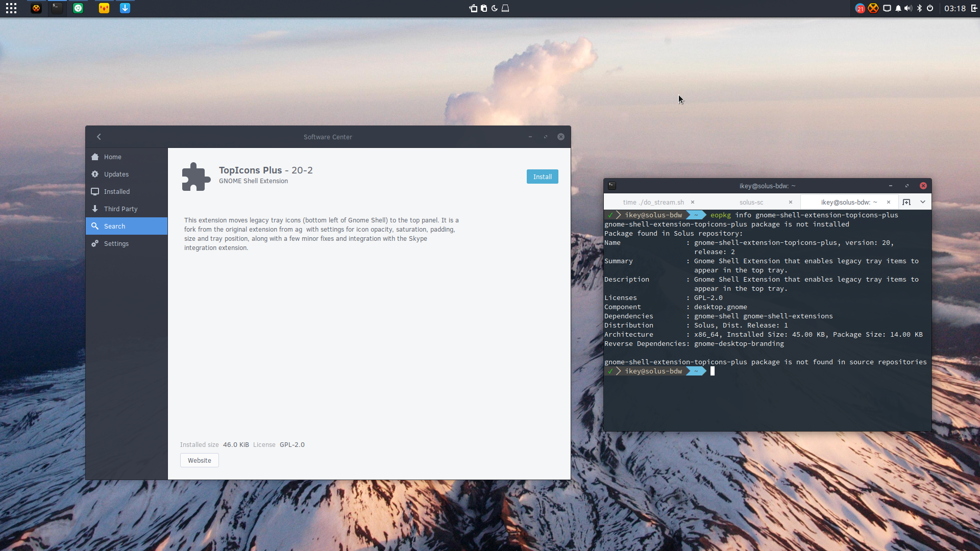Click the terminal window menu icon in titlebar
This screenshot has width=980, height=551.
[612, 186]
